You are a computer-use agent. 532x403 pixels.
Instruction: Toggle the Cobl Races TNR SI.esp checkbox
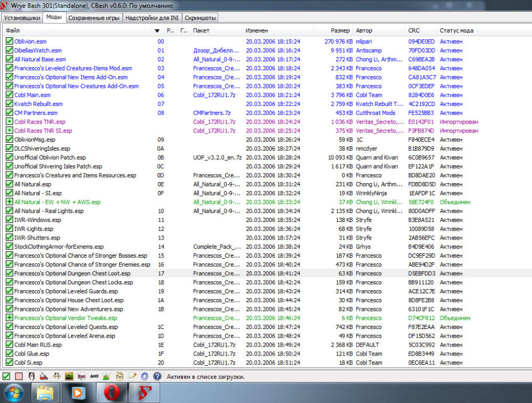pyautogui.click(x=9, y=130)
